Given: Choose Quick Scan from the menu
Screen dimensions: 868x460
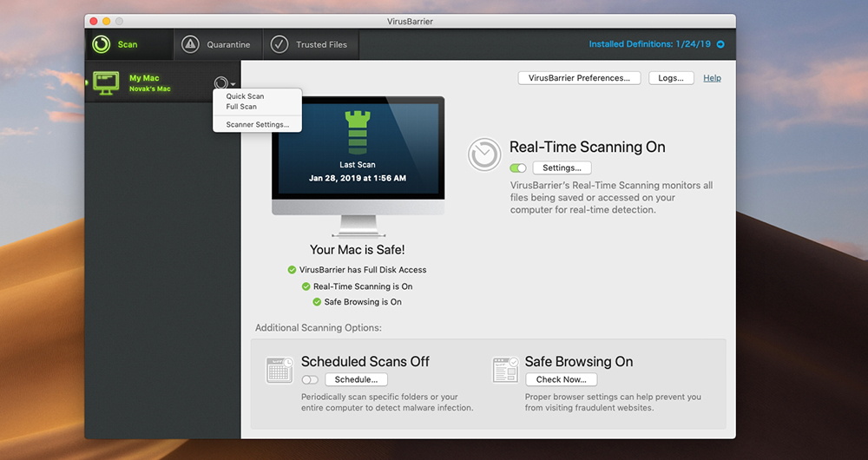Looking at the screenshot, I should click(245, 96).
